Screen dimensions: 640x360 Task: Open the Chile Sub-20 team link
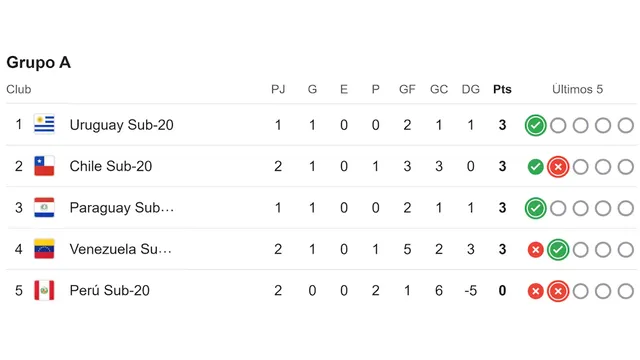[111, 166]
